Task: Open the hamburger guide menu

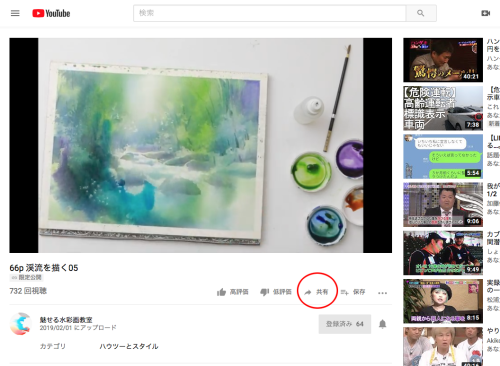Action: point(15,13)
